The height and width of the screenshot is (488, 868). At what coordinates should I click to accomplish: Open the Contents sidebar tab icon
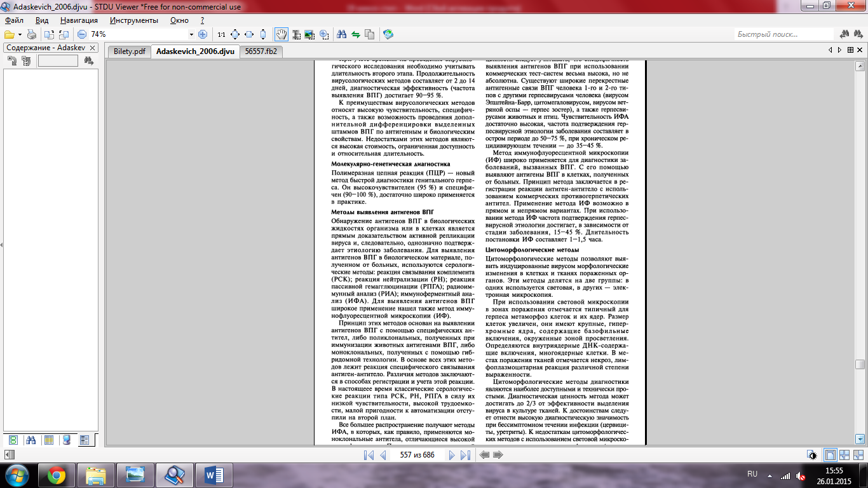85,440
